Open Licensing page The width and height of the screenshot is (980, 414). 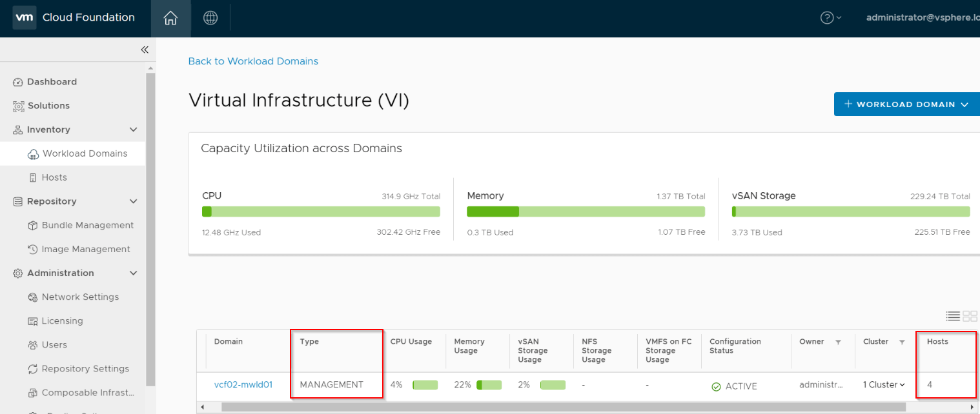pyautogui.click(x=62, y=320)
